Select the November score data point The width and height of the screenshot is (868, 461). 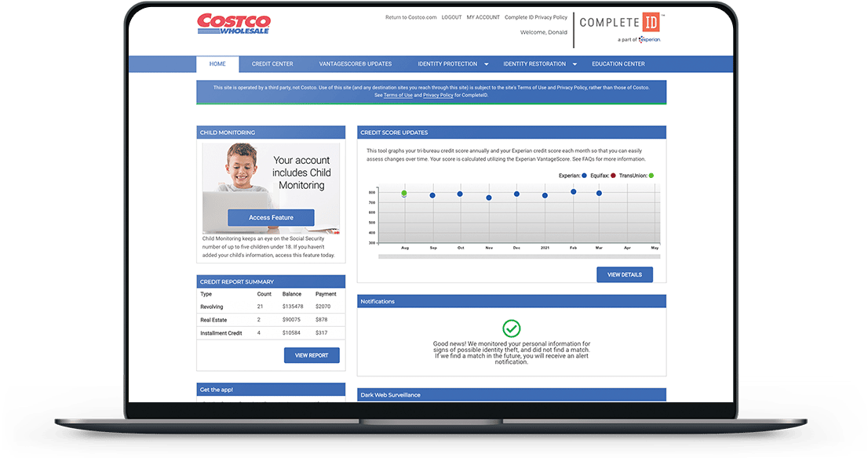488,197
